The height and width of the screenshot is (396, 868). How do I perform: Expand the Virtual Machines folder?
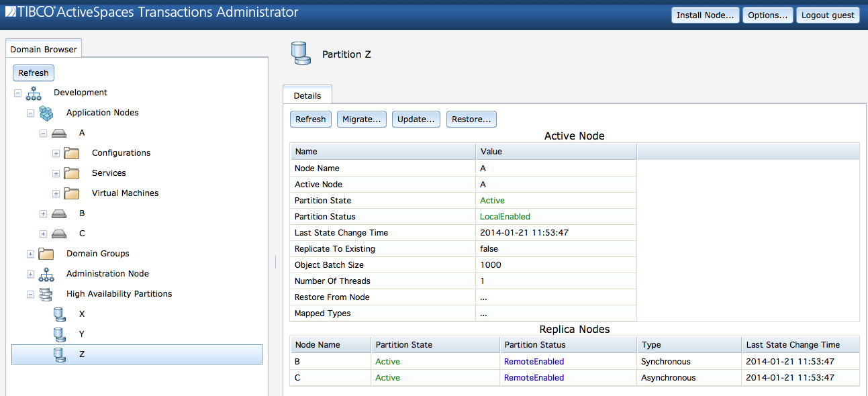[x=56, y=193]
